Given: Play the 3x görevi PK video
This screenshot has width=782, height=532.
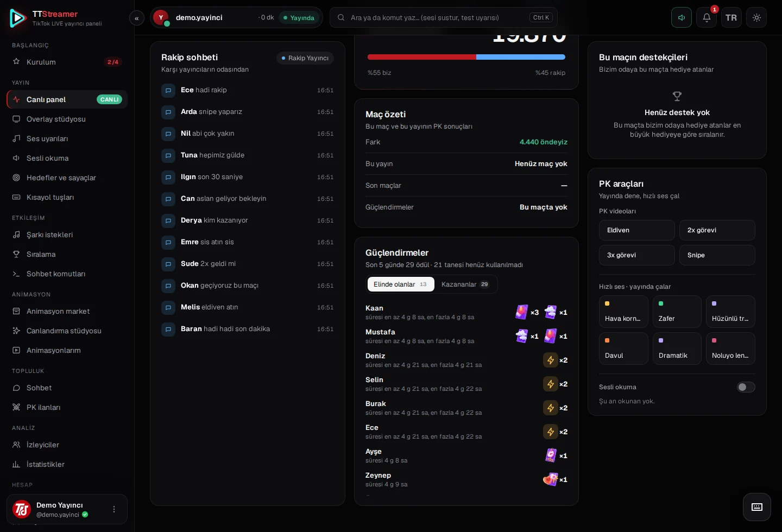Looking at the screenshot, I should (637, 255).
